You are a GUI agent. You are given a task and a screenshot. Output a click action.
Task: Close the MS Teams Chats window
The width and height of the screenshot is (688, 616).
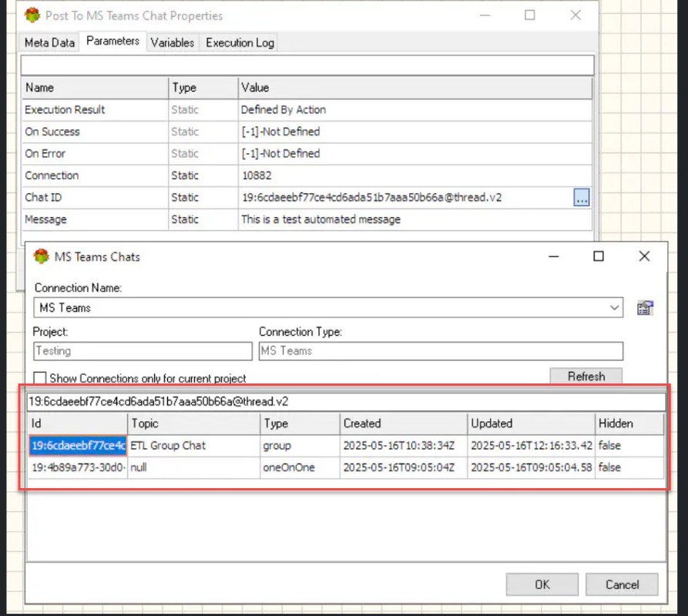644,256
